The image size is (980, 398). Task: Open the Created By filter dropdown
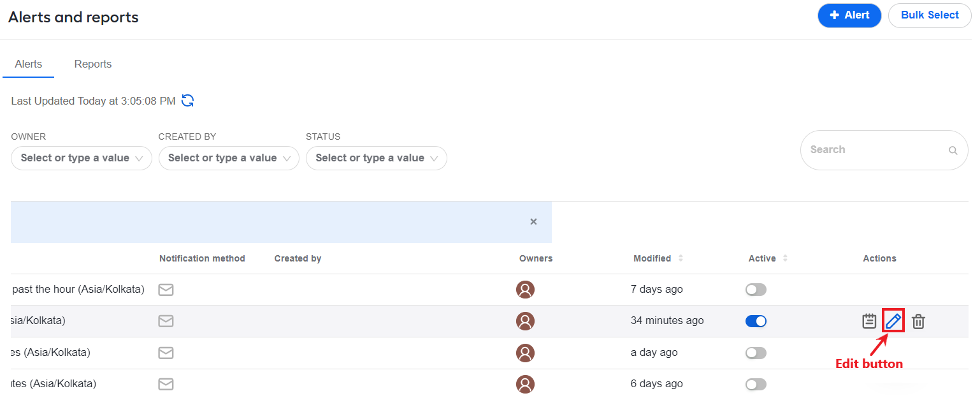click(x=229, y=158)
